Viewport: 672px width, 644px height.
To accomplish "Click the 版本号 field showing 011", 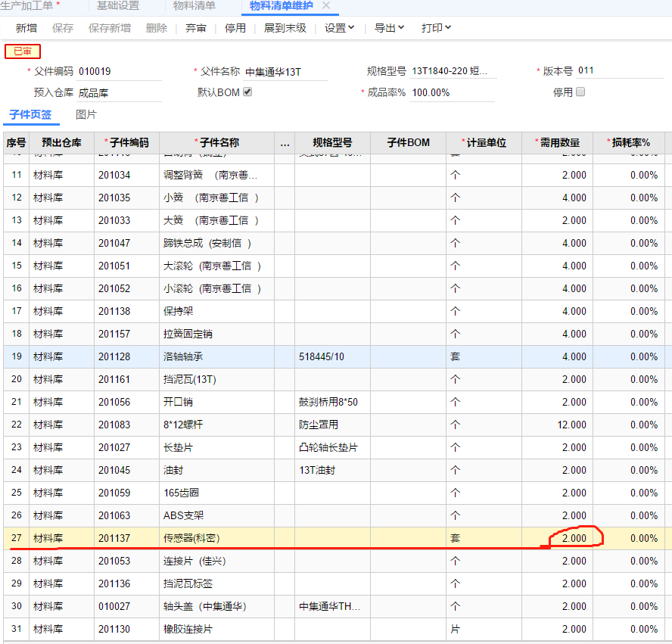I will pyautogui.click(x=620, y=70).
